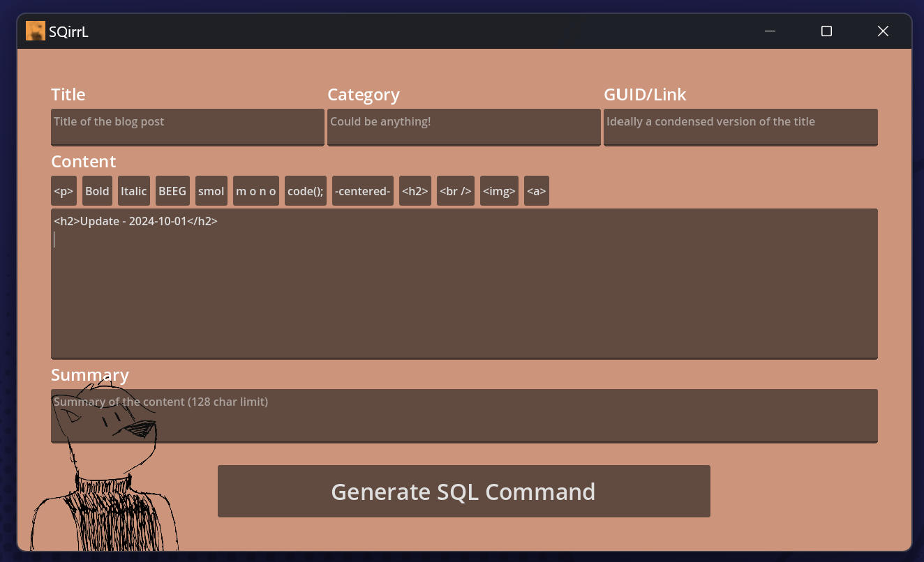Focus the GUID/Link input field

click(740, 127)
